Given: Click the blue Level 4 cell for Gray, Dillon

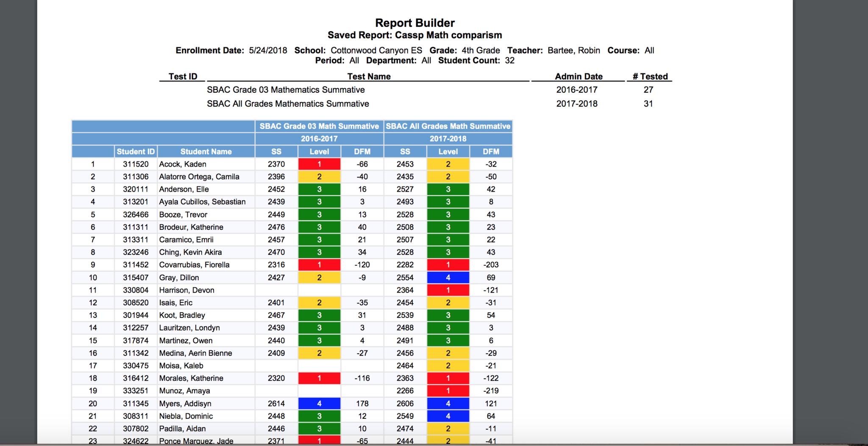Looking at the screenshot, I should (448, 278).
